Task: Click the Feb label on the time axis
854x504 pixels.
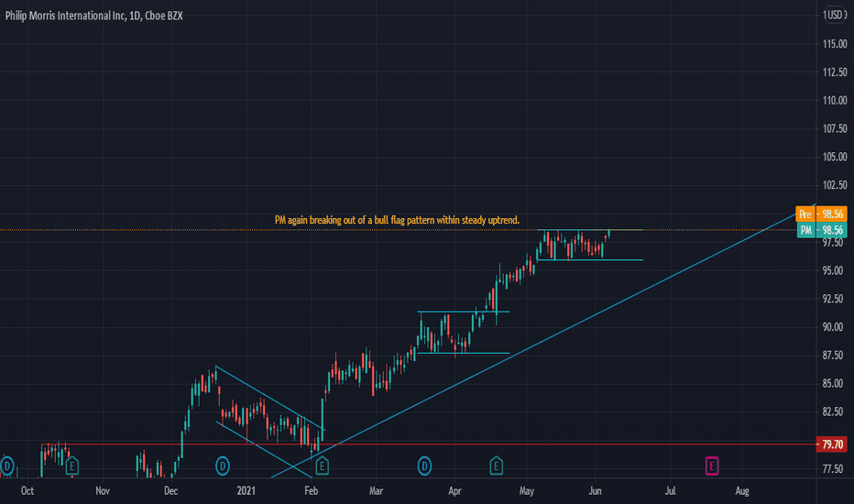Action: tap(311, 491)
